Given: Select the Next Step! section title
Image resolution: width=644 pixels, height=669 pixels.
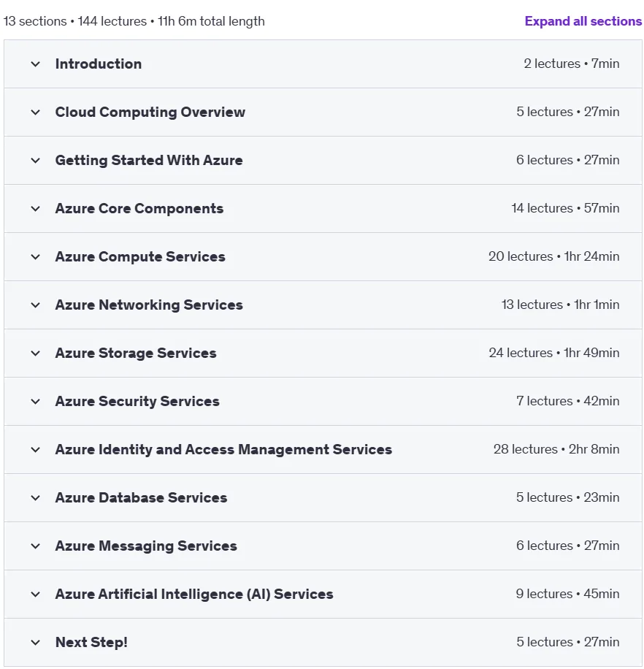Looking at the screenshot, I should (91, 643).
